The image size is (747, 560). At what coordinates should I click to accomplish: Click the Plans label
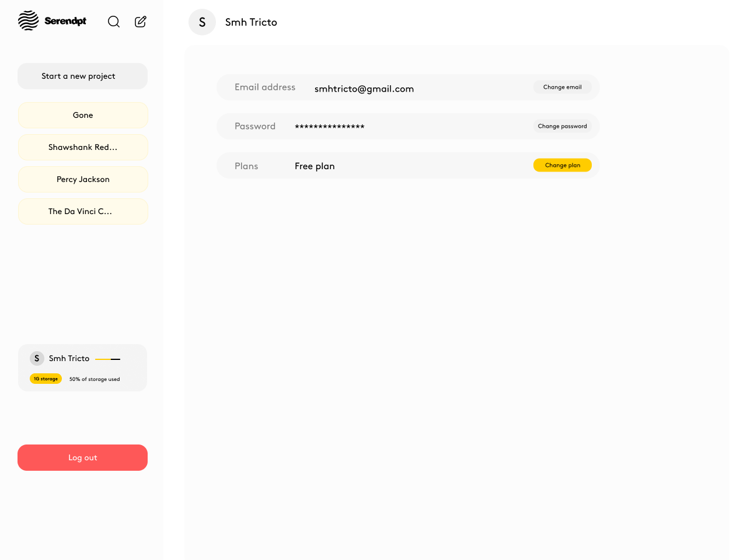click(x=246, y=166)
